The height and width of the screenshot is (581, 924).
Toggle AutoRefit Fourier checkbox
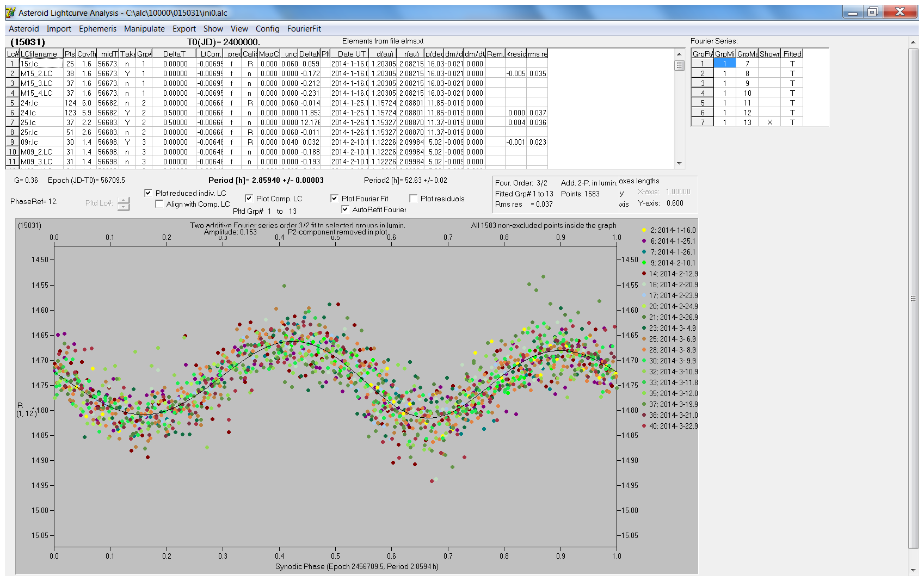pos(345,209)
